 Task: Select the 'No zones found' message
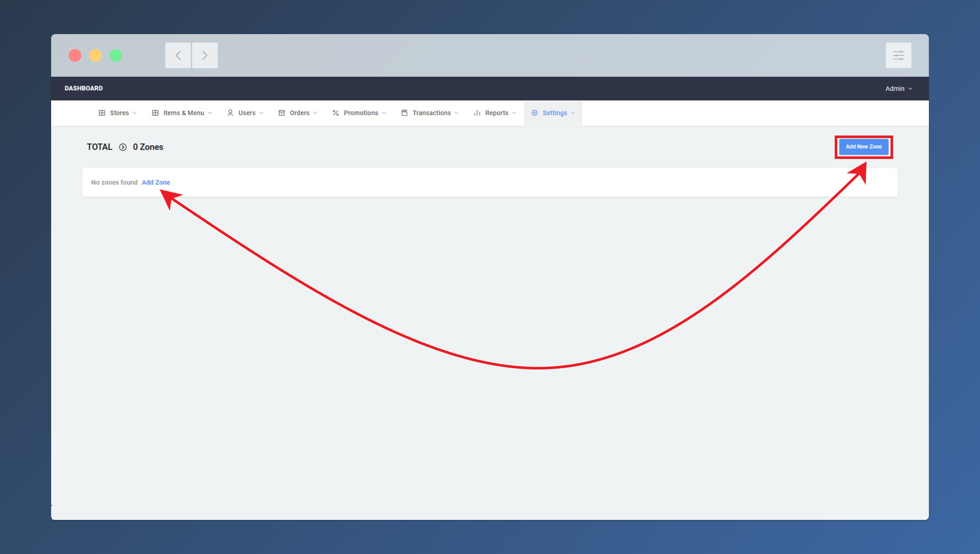click(x=115, y=182)
